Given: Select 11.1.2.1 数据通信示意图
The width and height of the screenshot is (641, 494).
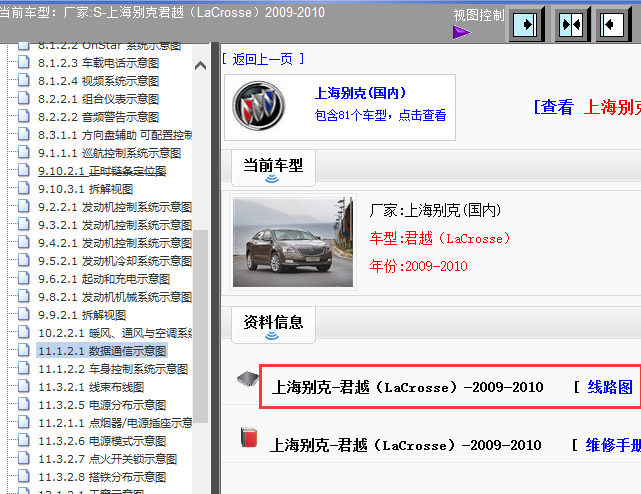Looking at the screenshot, I should [102, 351].
